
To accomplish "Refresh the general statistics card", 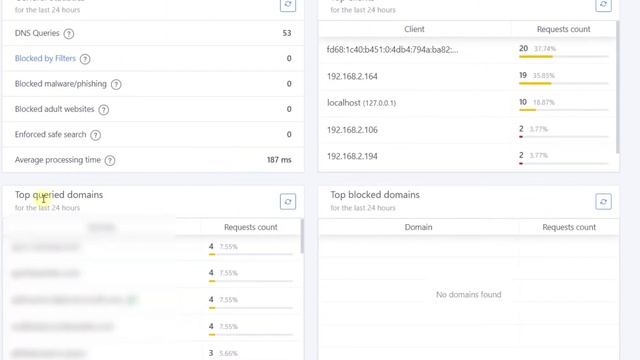I will (288, 4).
